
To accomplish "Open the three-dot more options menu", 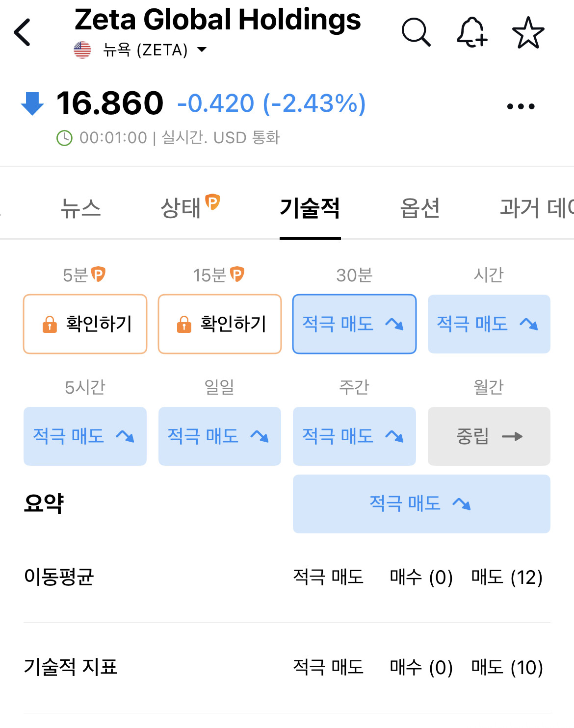I will [x=521, y=106].
